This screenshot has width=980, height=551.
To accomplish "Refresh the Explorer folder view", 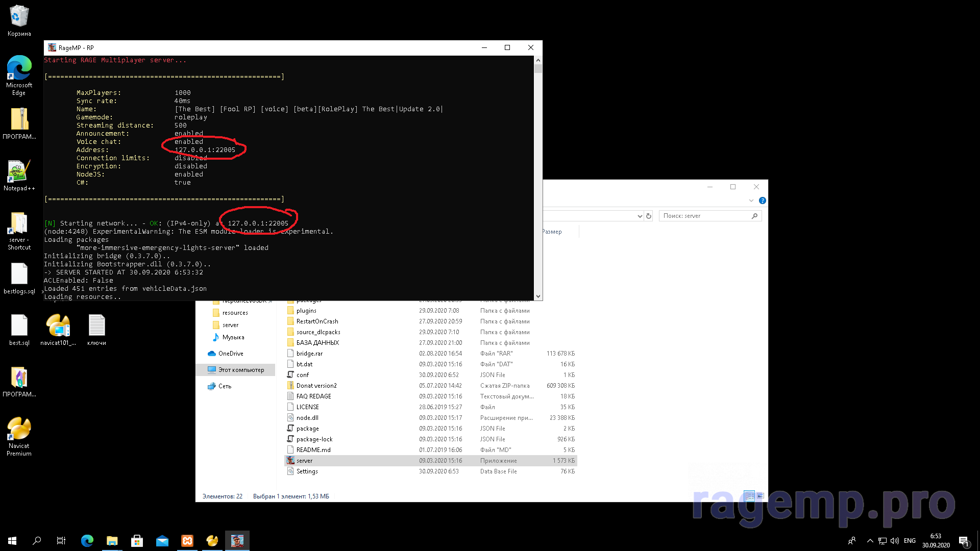I will click(x=649, y=216).
